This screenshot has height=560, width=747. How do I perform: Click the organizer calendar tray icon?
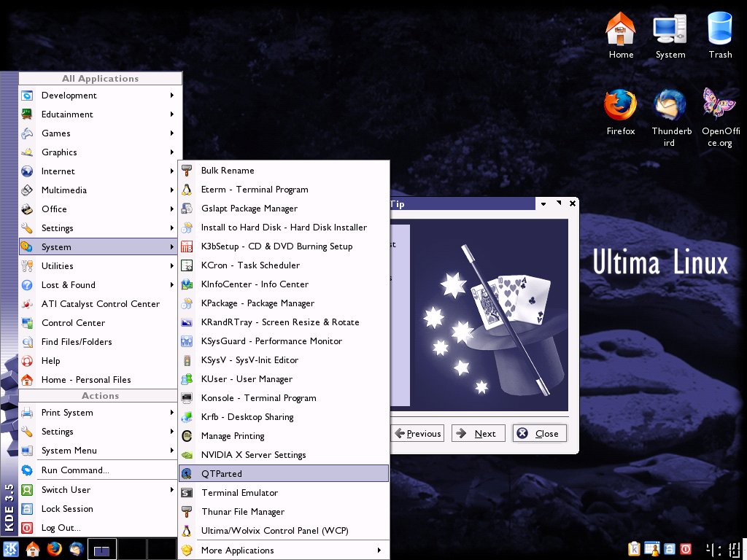point(651,549)
